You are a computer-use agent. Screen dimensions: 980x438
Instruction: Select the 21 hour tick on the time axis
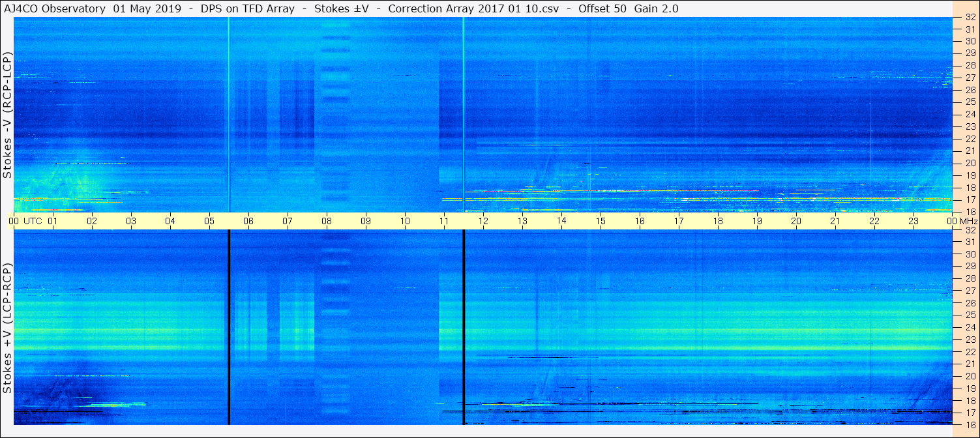pyautogui.click(x=835, y=221)
